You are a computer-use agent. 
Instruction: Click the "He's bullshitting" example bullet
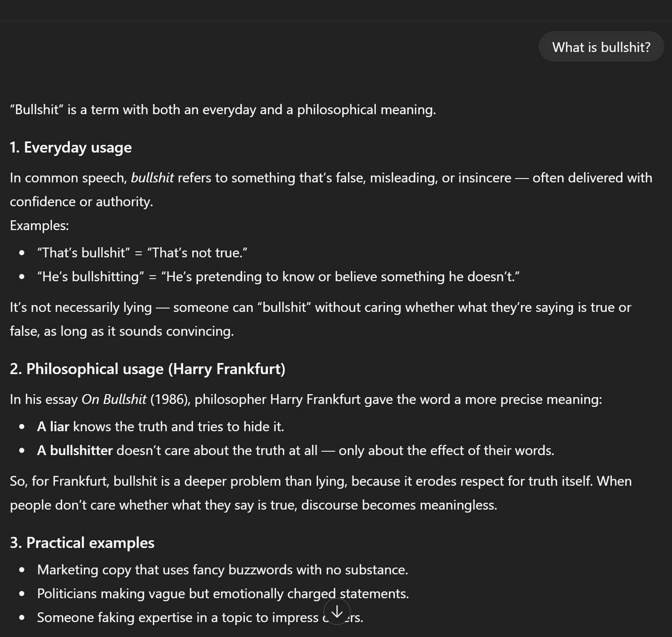[278, 277]
